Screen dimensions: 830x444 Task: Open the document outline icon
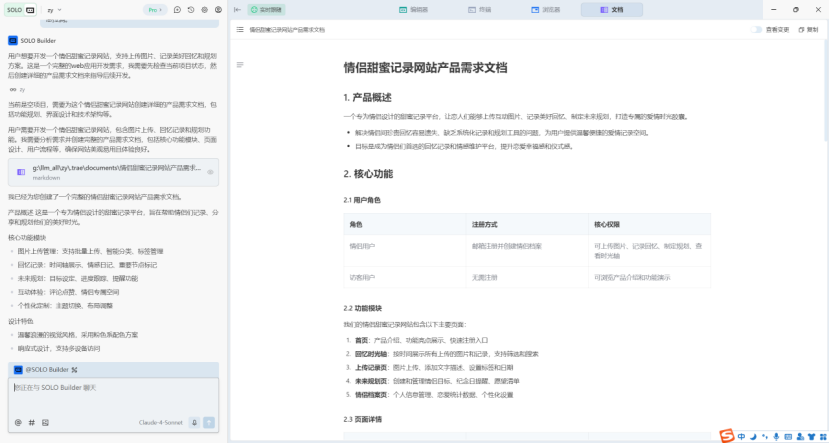tap(240, 65)
